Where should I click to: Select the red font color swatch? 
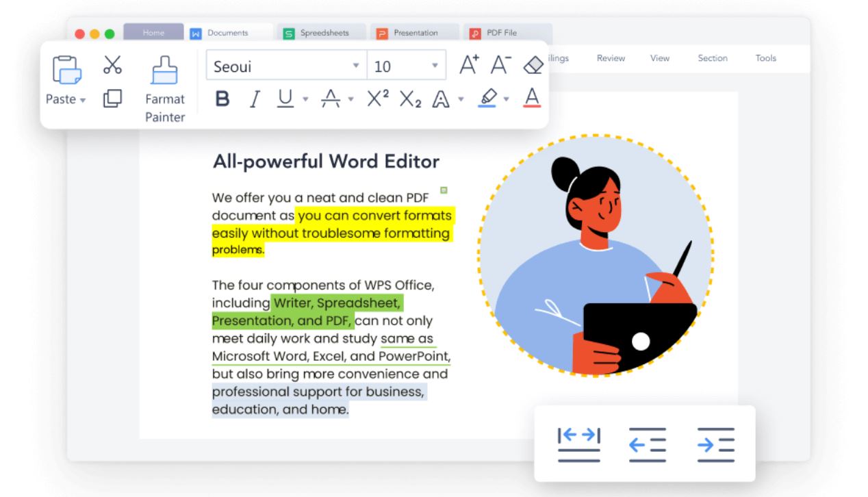coord(531,99)
